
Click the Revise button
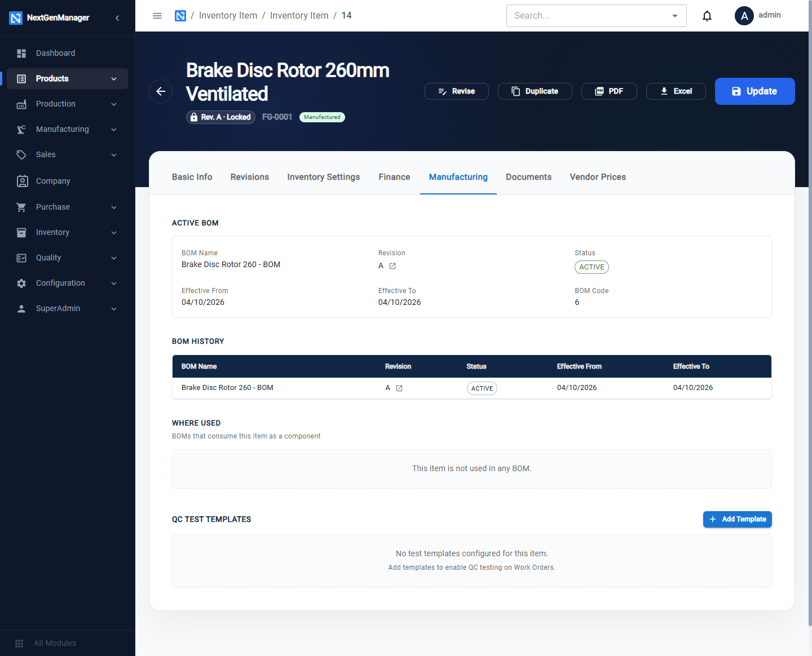(x=457, y=91)
